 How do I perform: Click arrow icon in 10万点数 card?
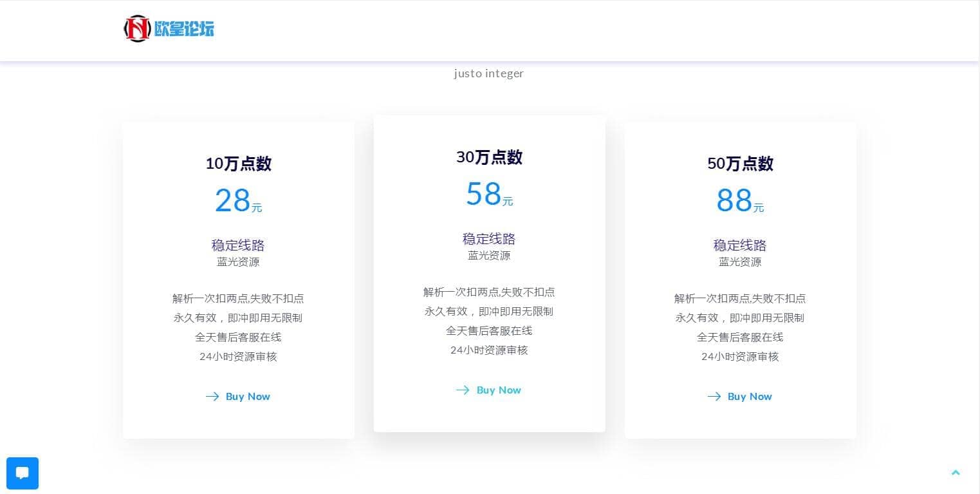(x=212, y=396)
